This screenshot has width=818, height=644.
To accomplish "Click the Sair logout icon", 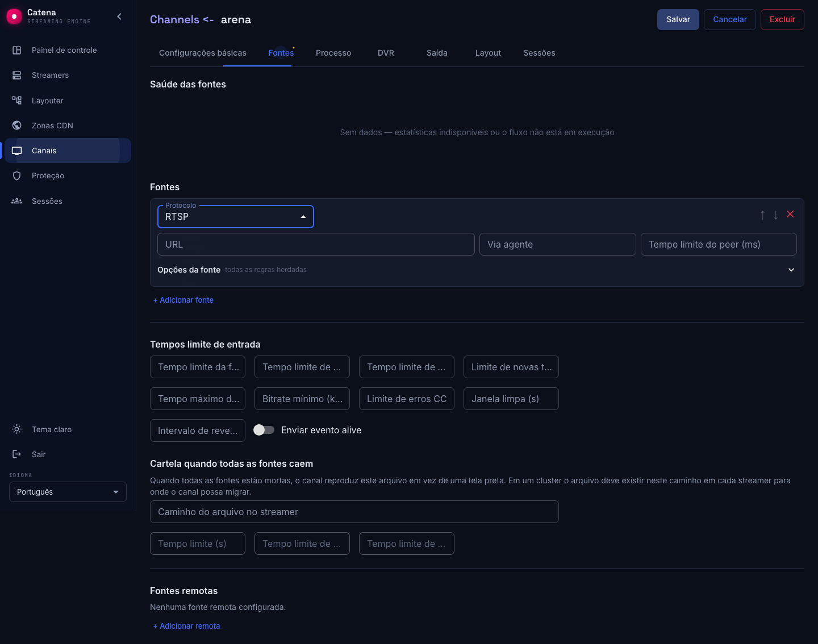I will click(17, 454).
